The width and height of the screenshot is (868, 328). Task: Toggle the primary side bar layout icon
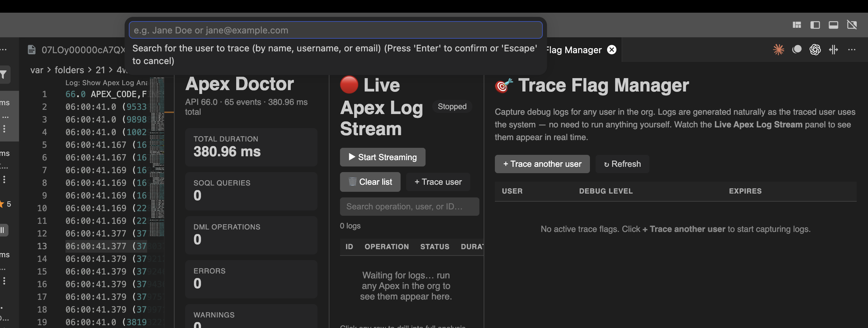(815, 25)
